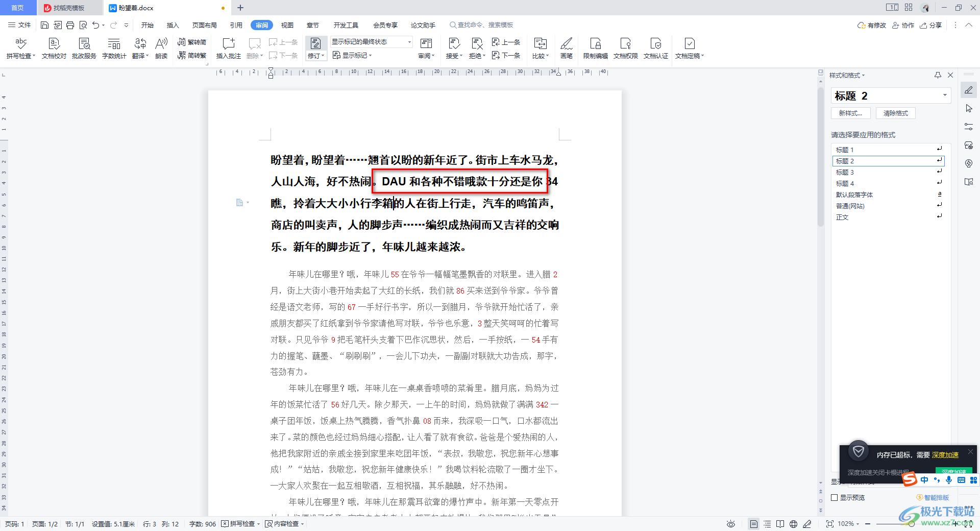Run the 拼写检查 spell check tool
Screen dimensions: 980x531
point(20,48)
